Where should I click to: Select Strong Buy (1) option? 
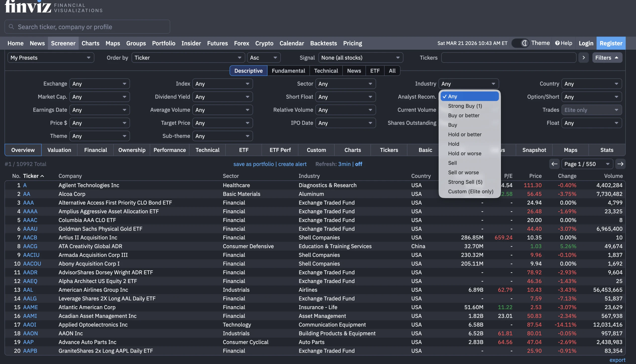pyautogui.click(x=465, y=106)
